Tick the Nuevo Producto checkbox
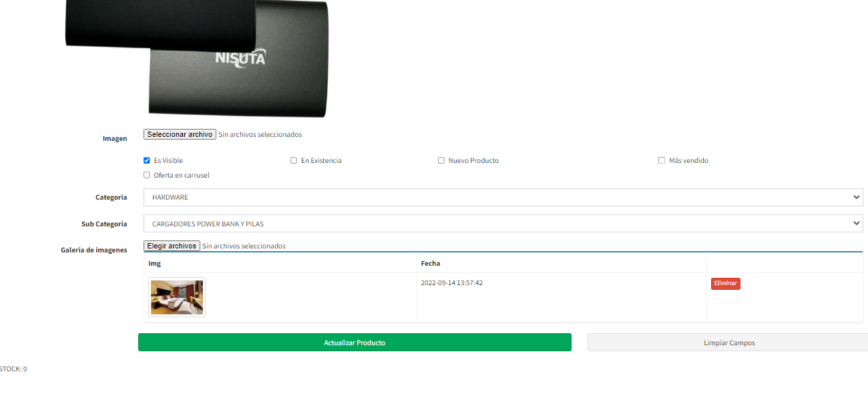Image resolution: width=868 pixels, height=398 pixels. tap(441, 160)
